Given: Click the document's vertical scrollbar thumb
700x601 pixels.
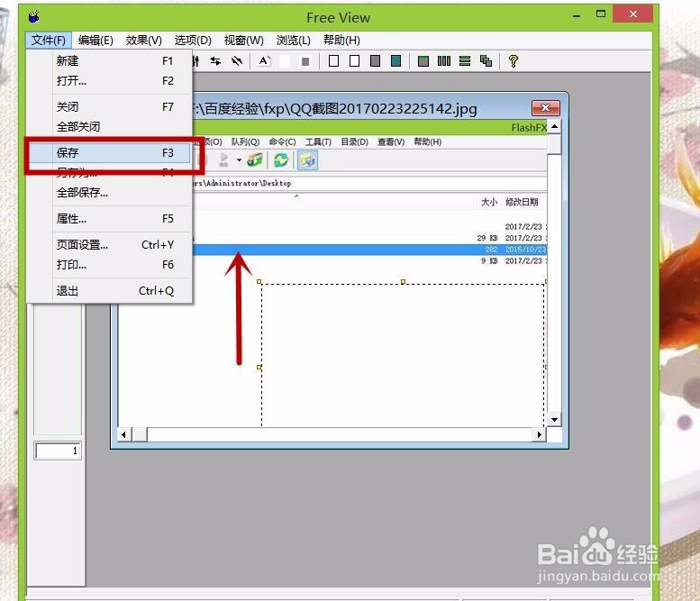Looking at the screenshot, I should (554, 144).
